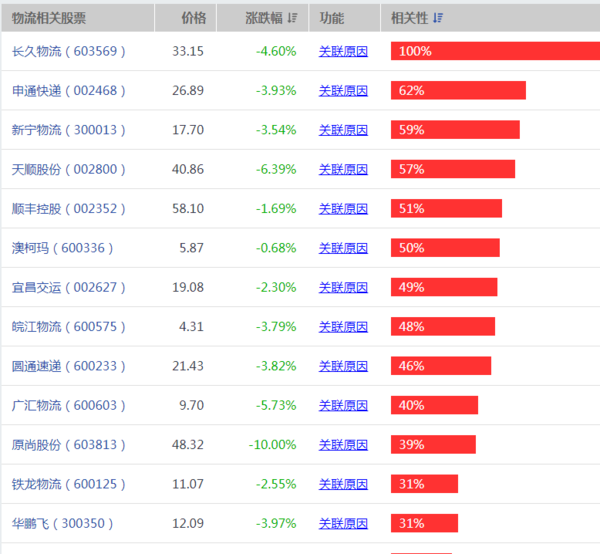600x554 pixels.
Task: Select stock 申通快递（002468）
Action: click(x=68, y=91)
